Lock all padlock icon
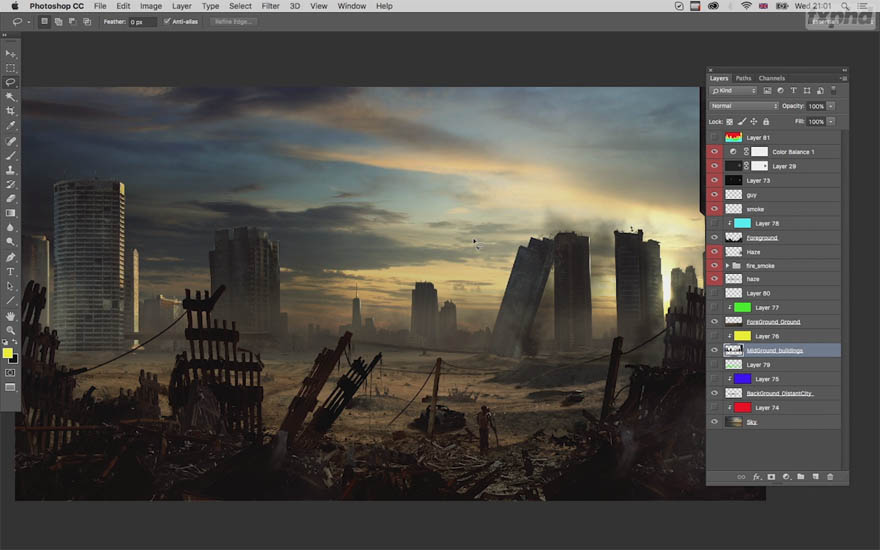The height and width of the screenshot is (550, 880). (x=766, y=122)
